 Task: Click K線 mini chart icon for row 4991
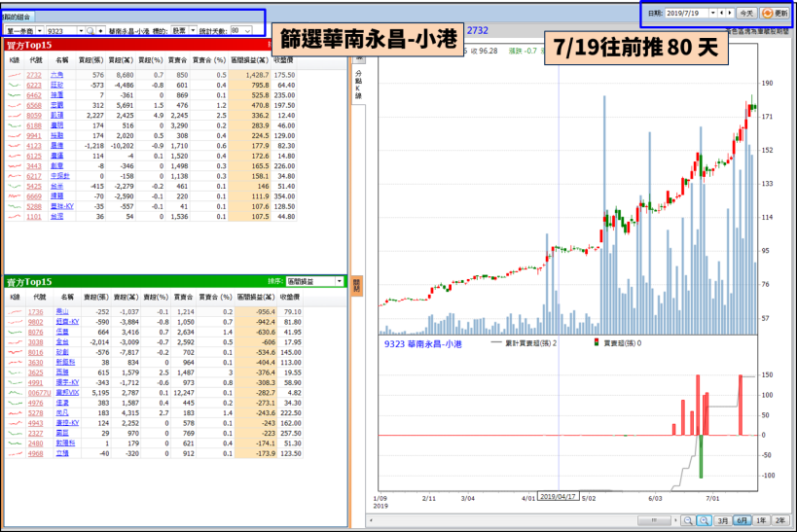coord(16,382)
